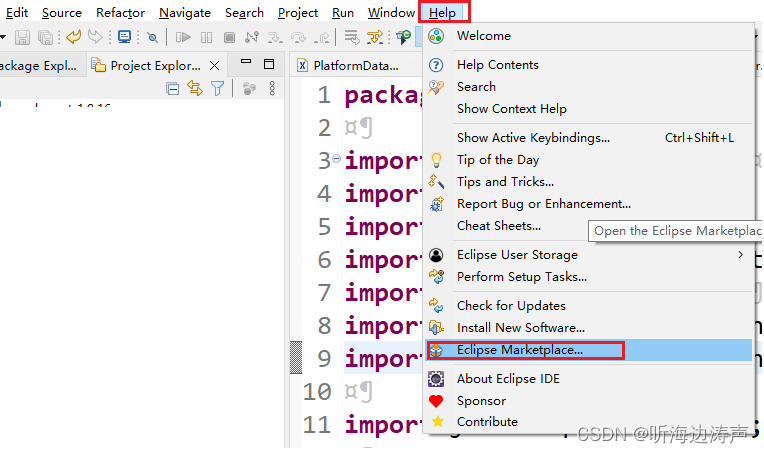764x453 pixels.
Task: Open About Eclipse IDE
Action: [589, 378]
